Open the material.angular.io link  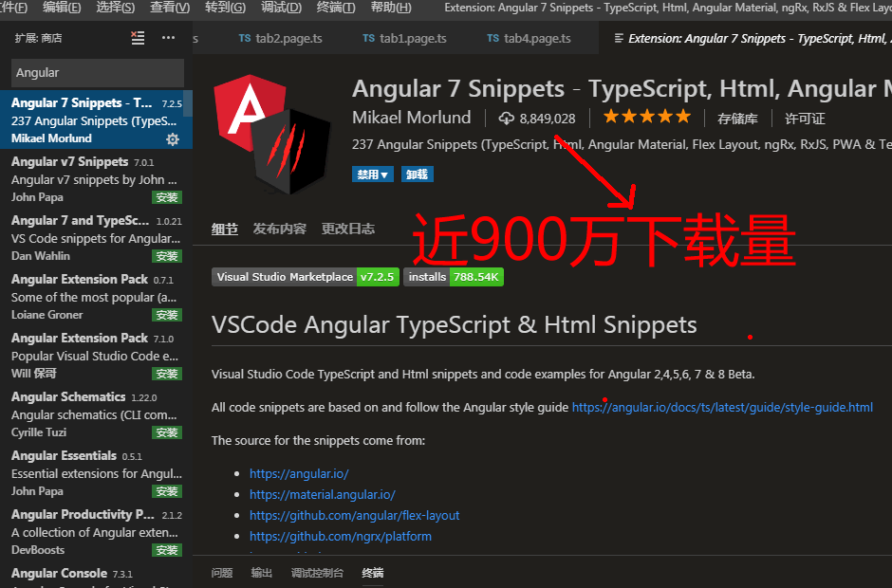pyautogui.click(x=322, y=495)
